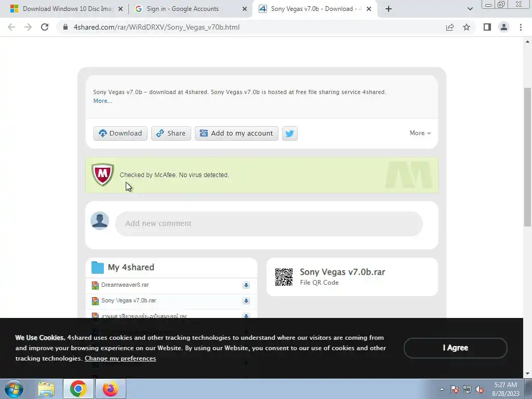Image resolution: width=532 pixels, height=399 pixels.
Task: Go back one page
Action: (11, 27)
